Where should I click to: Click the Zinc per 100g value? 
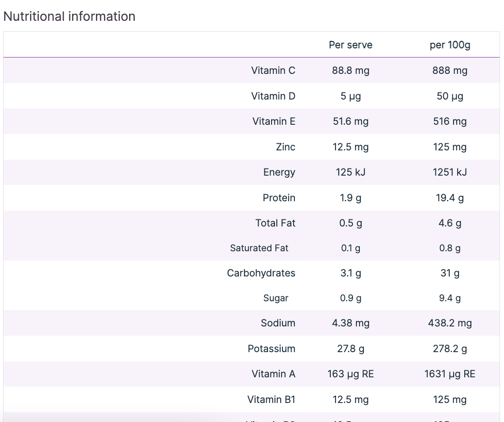(x=450, y=147)
